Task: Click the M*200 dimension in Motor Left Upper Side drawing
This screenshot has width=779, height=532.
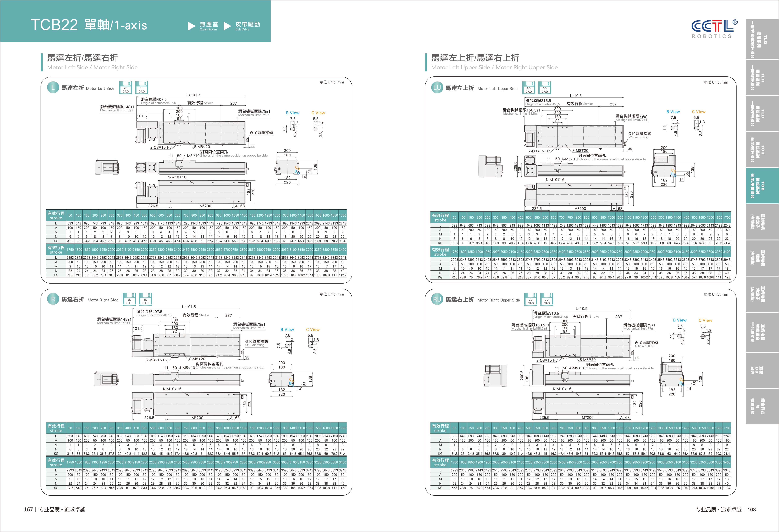Action: pyautogui.click(x=580, y=209)
